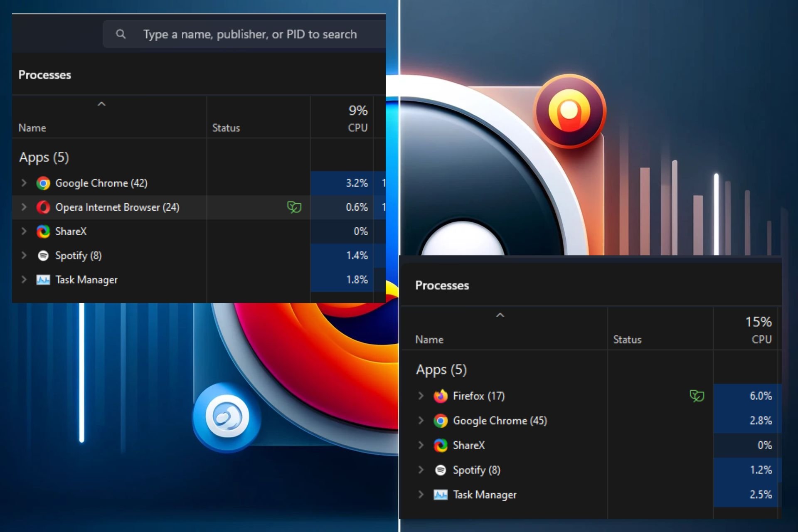Expand Firefox (17) process group
This screenshot has height=532, width=798.
pyautogui.click(x=421, y=396)
